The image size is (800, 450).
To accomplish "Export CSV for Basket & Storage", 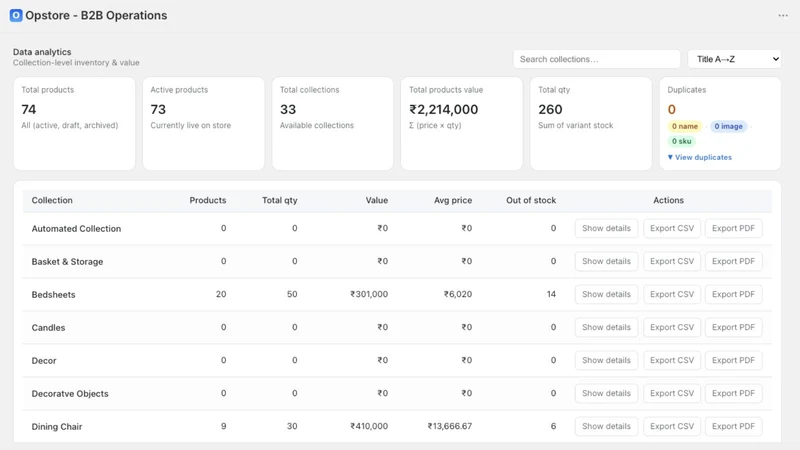I will point(672,261).
